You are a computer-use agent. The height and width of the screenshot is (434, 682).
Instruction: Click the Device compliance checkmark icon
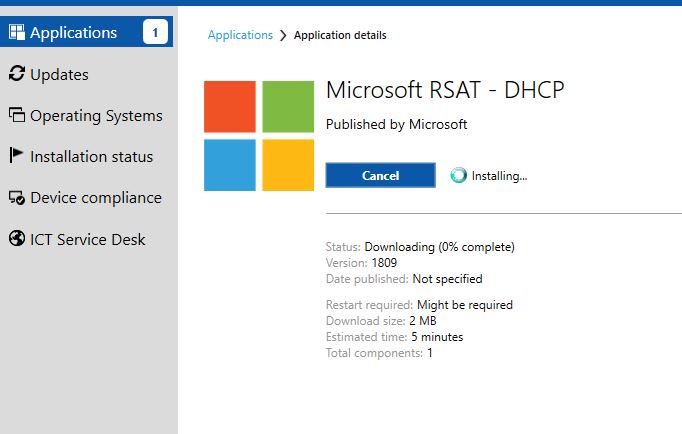(x=17, y=198)
